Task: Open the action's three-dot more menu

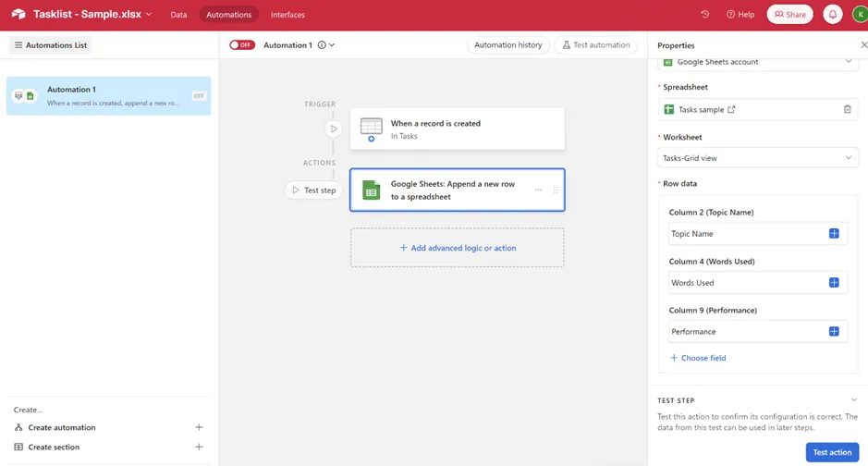Action: [538, 190]
